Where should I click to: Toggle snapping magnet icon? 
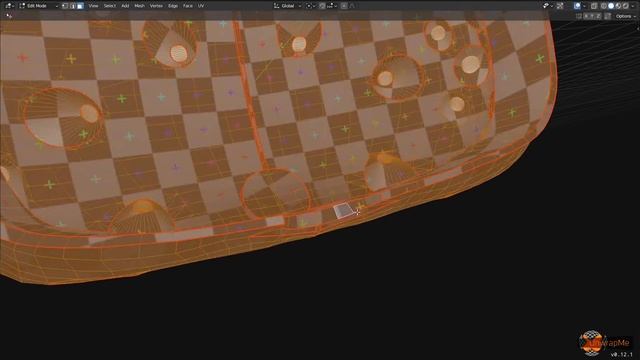pos(322,6)
